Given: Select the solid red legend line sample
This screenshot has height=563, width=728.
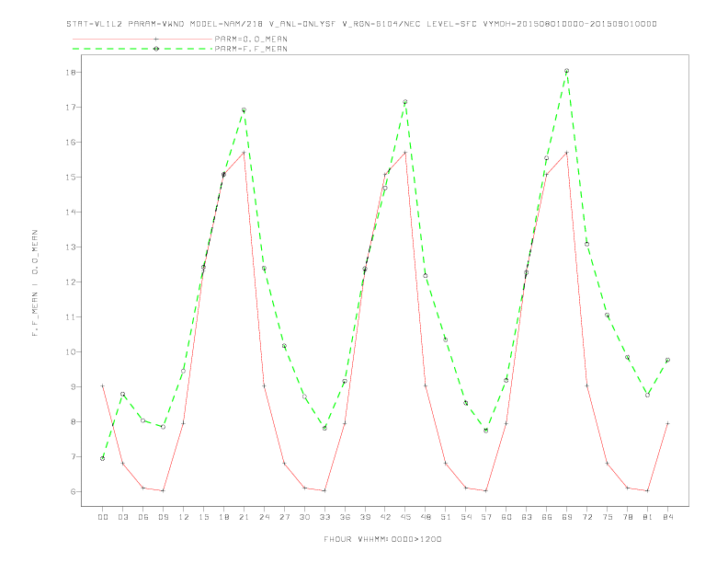Looking at the screenshot, I should (142, 39).
